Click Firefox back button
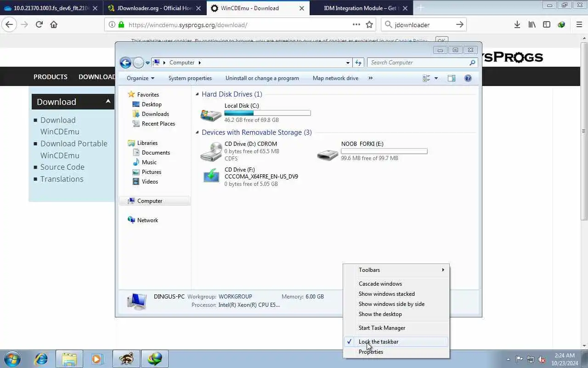Image resolution: width=588 pixels, height=368 pixels. [x=9, y=25]
